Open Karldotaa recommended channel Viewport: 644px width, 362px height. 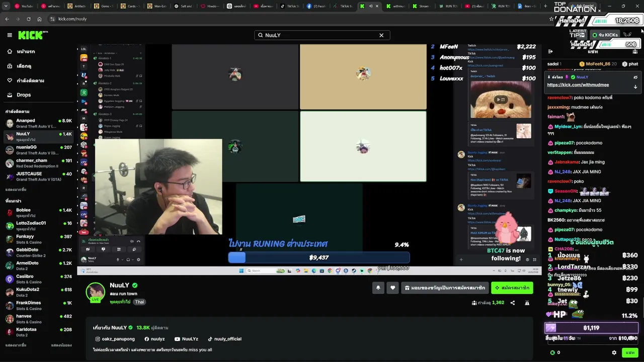39,332
